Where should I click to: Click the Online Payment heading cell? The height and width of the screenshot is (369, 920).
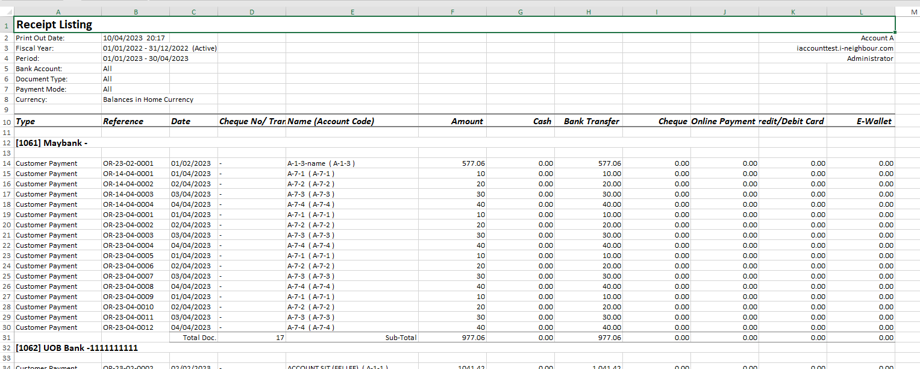coord(724,121)
